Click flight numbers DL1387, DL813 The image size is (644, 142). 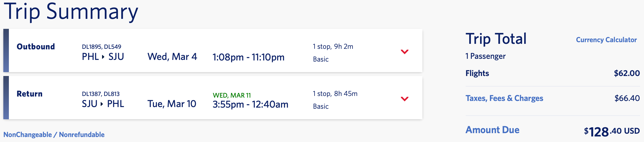pos(101,94)
